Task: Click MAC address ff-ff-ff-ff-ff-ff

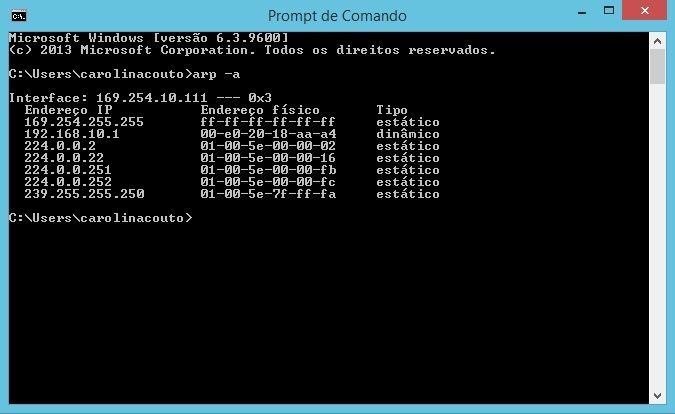Action: pos(268,122)
